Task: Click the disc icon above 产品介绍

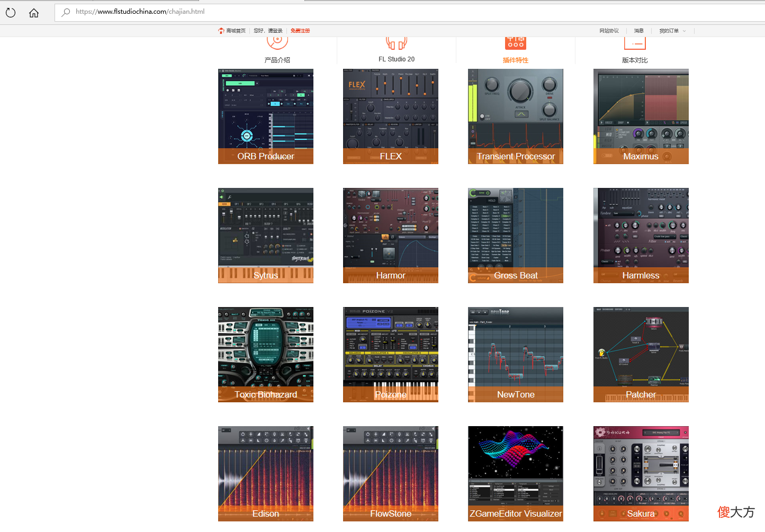Action: pos(277,42)
